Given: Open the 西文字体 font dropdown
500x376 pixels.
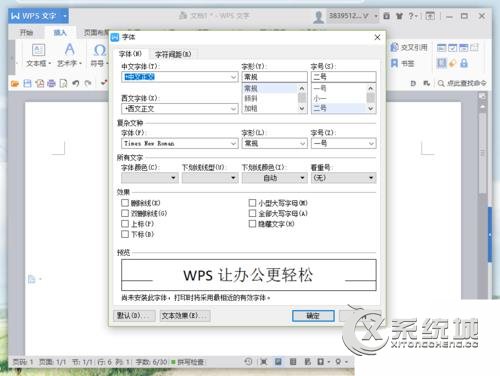Looking at the screenshot, I should coord(234,108).
